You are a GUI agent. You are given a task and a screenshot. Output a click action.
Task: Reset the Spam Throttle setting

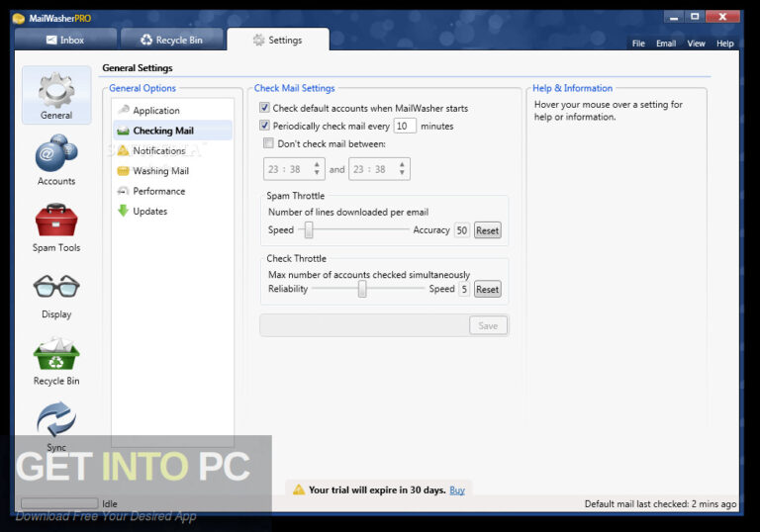487,230
